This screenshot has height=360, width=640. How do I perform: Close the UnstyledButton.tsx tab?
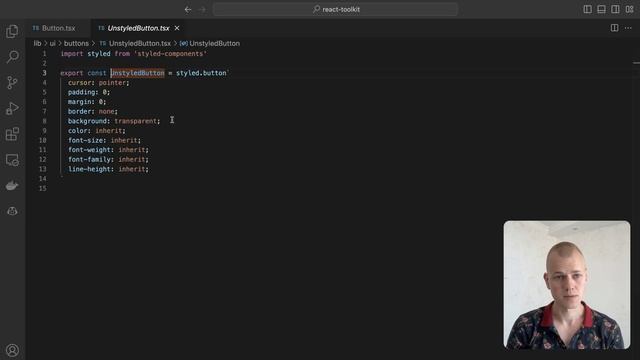(x=177, y=28)
